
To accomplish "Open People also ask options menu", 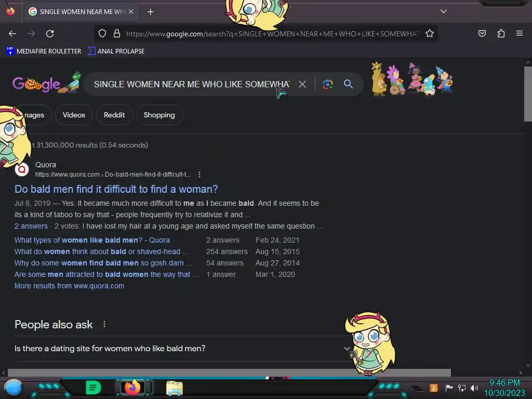I will (x=104, y=324).
